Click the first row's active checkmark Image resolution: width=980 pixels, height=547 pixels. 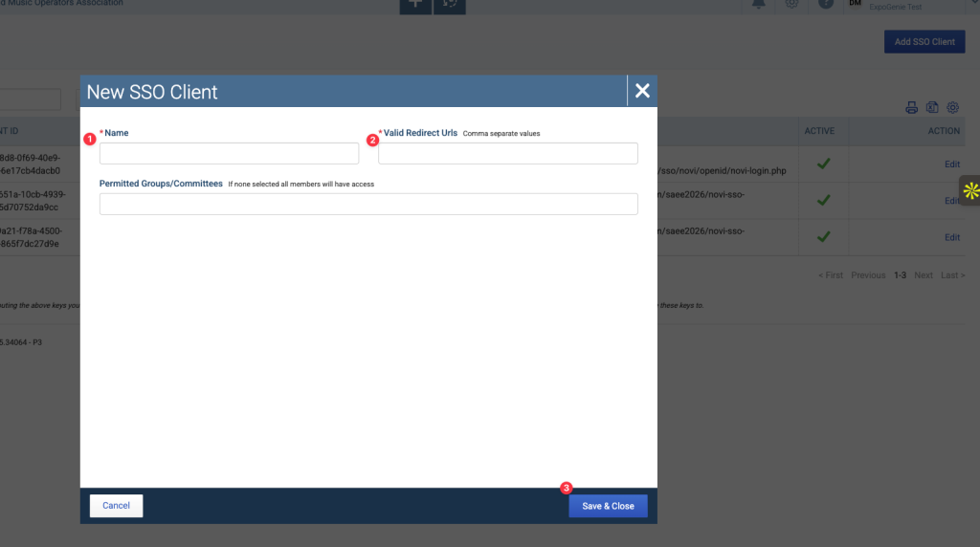(x=822, y=164)
